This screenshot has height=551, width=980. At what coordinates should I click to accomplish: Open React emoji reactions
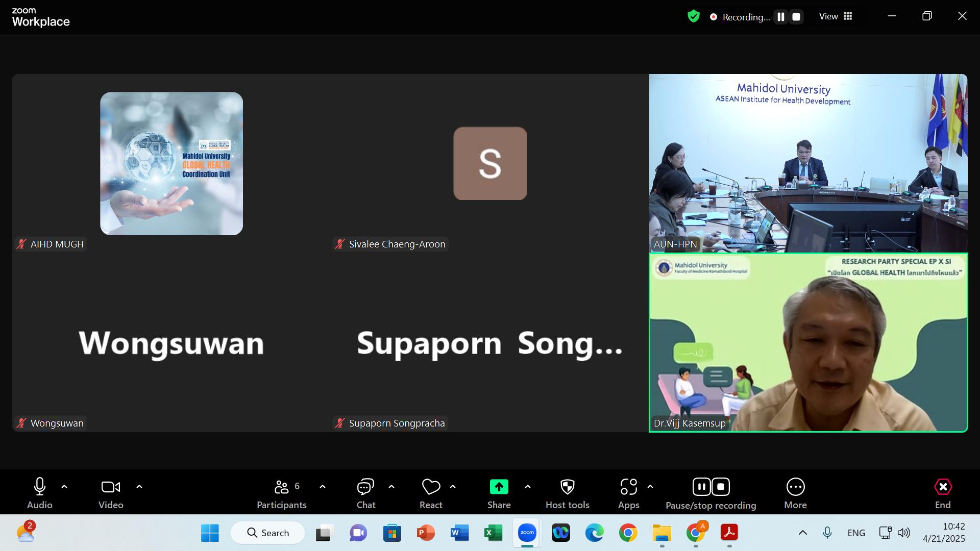[431, 493]
